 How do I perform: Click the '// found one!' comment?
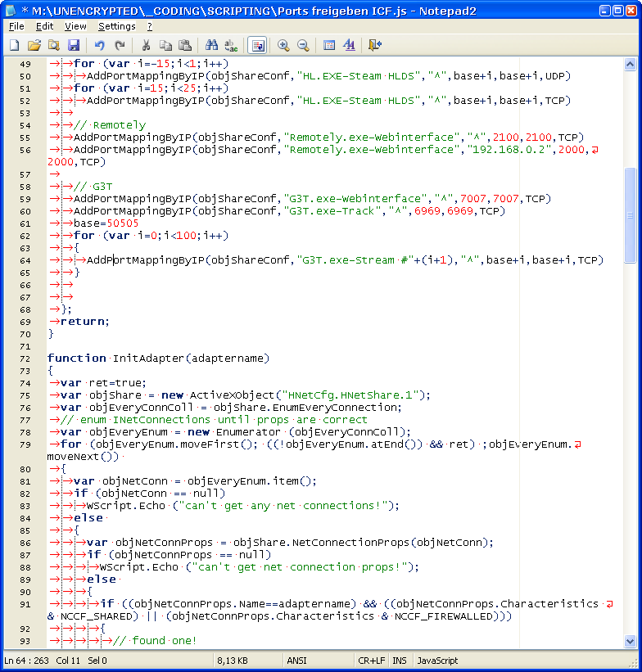click(x=155, y=641)
